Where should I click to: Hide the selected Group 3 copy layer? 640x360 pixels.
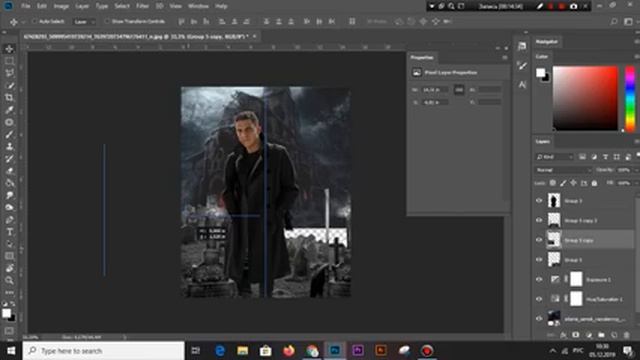click(539, 240)
